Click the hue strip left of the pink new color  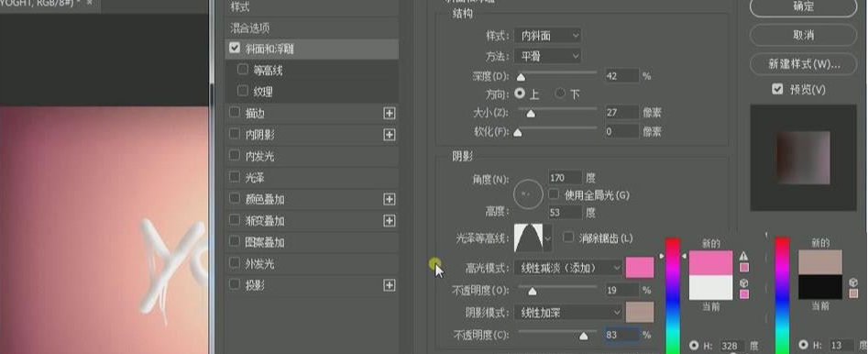pos(673,296)
